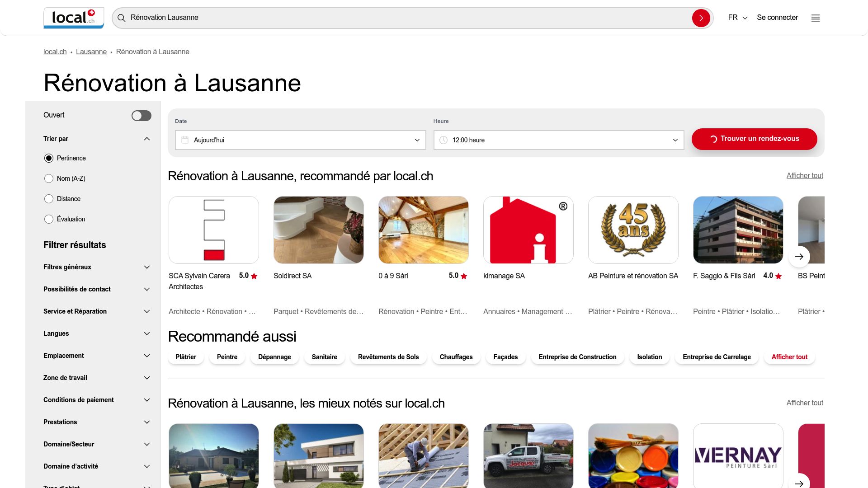Click the magnifier icon in search bar

121,18
